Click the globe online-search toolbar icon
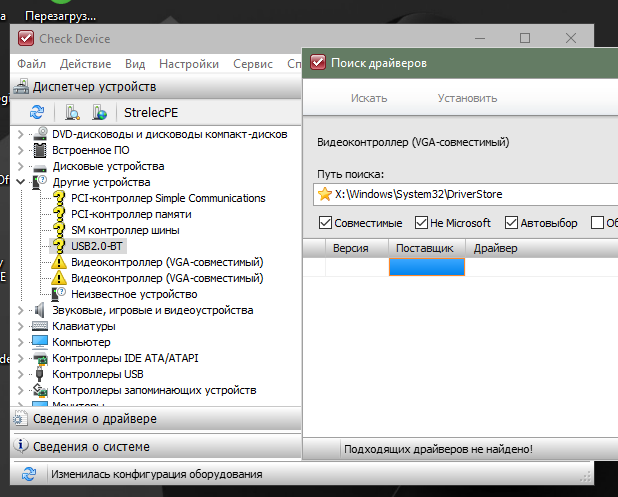618x497 pixels. (x=99, y=112)
